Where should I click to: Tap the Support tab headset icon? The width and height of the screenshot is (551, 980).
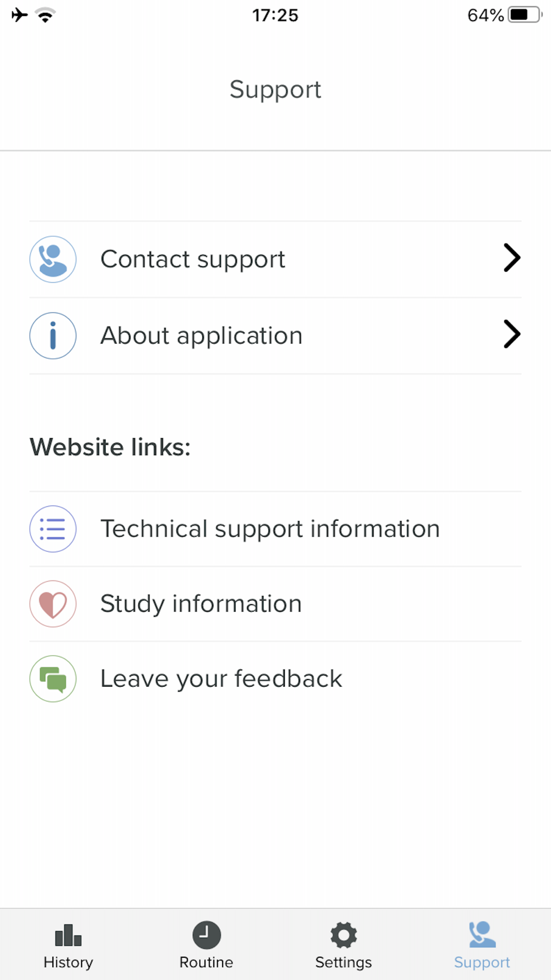[482, 935]
